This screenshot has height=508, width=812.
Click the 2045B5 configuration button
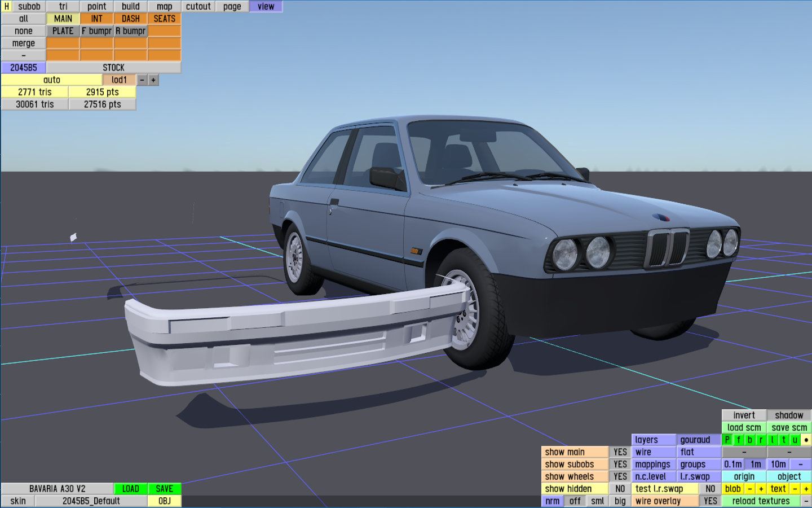tap(24, 68)
